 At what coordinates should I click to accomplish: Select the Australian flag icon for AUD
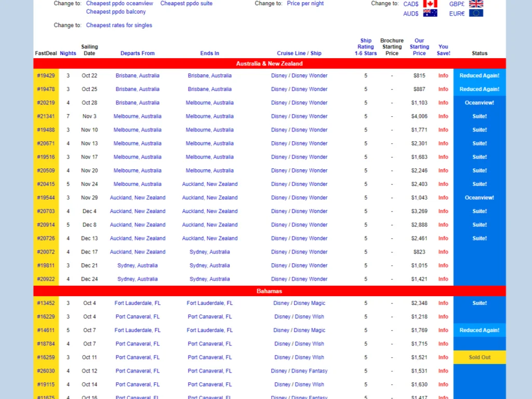[430, 13]
